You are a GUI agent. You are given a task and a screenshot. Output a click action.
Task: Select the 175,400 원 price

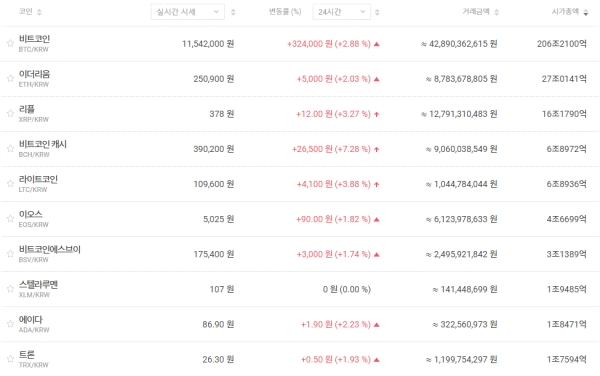(214, 254)
